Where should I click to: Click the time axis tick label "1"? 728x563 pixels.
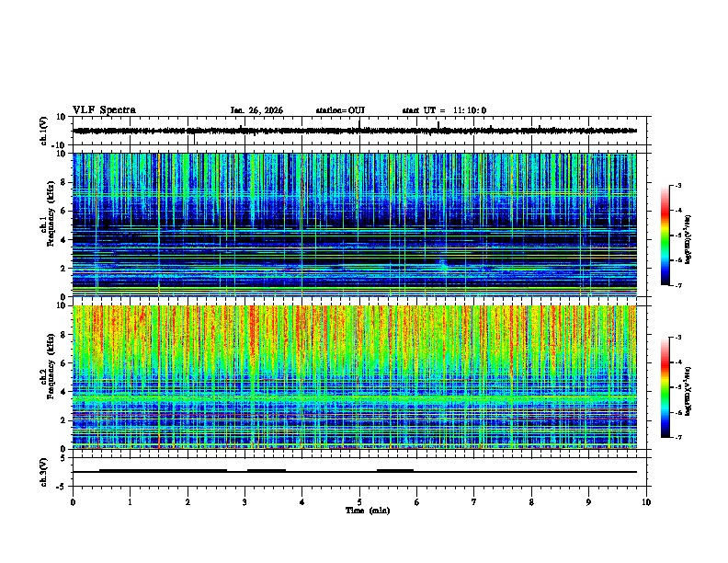click(x=130, y=502)
